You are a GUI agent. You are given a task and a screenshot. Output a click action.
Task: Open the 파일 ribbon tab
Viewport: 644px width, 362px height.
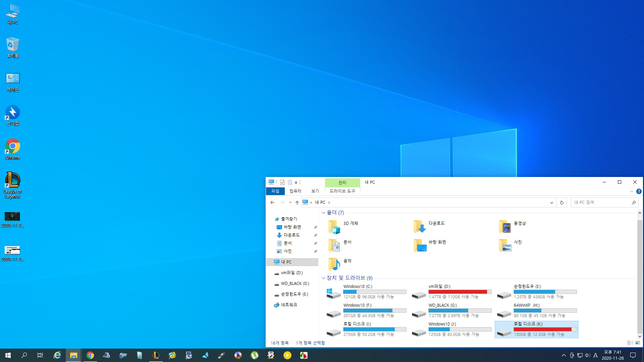point(275,191)
